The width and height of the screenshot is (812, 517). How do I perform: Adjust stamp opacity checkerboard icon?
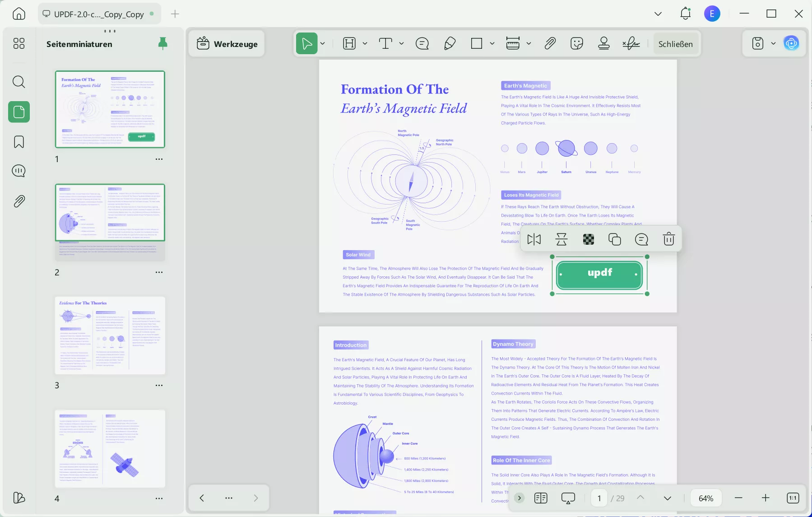[589, 239]
